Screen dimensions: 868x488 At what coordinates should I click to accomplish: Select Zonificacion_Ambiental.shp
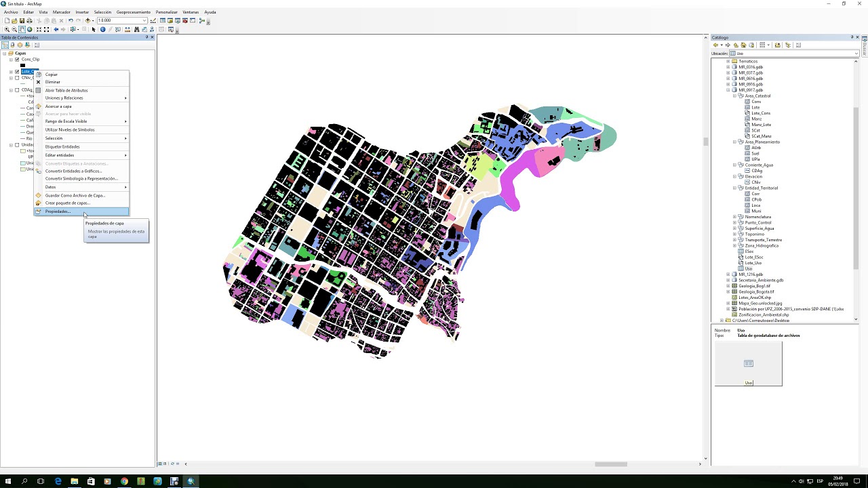764,314
